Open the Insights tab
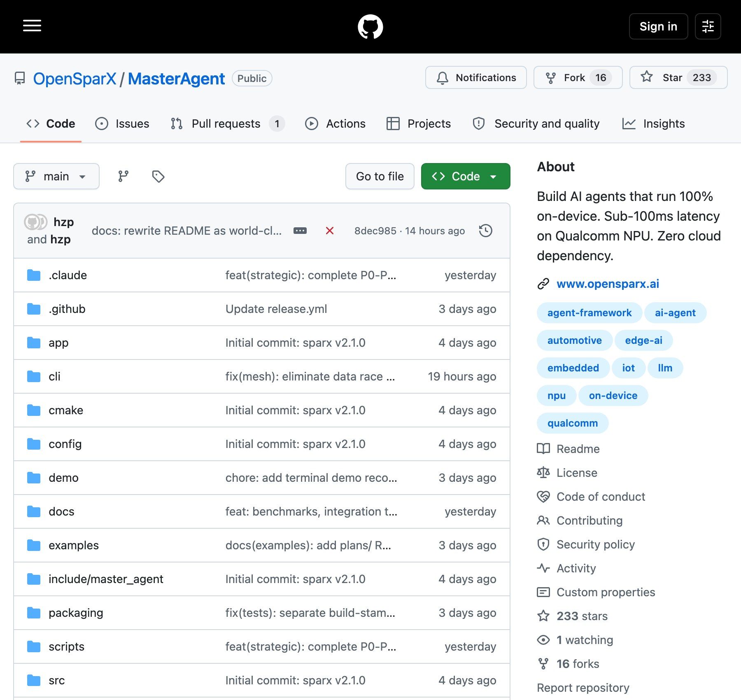Viewport: 741px width, 700px height. tap(653, 124)
